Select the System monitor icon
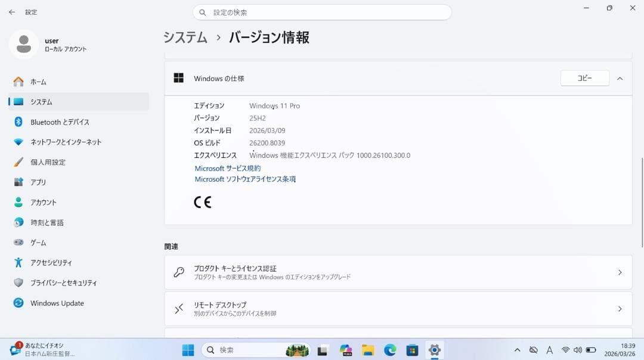Image resolution: width=644 pixels, height=360 pixels. (18, 102)
